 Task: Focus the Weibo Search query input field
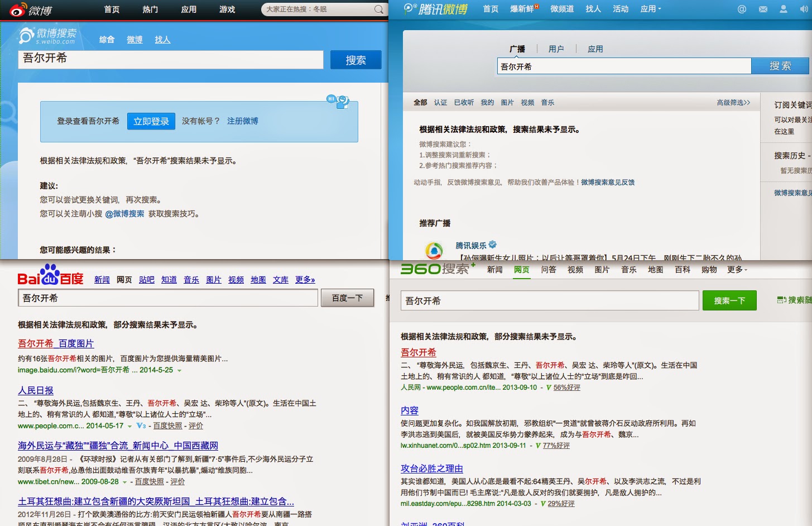coord(171,59)
